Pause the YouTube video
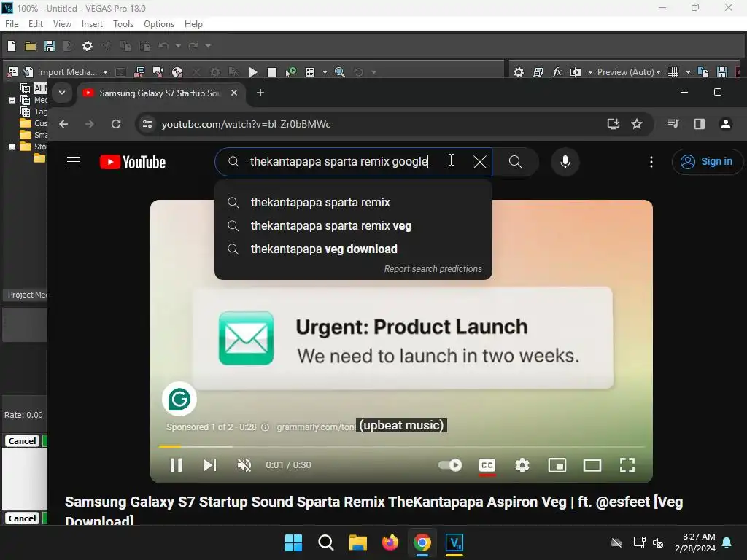Viewport: 747px width, 560px height. pos(177,465)
